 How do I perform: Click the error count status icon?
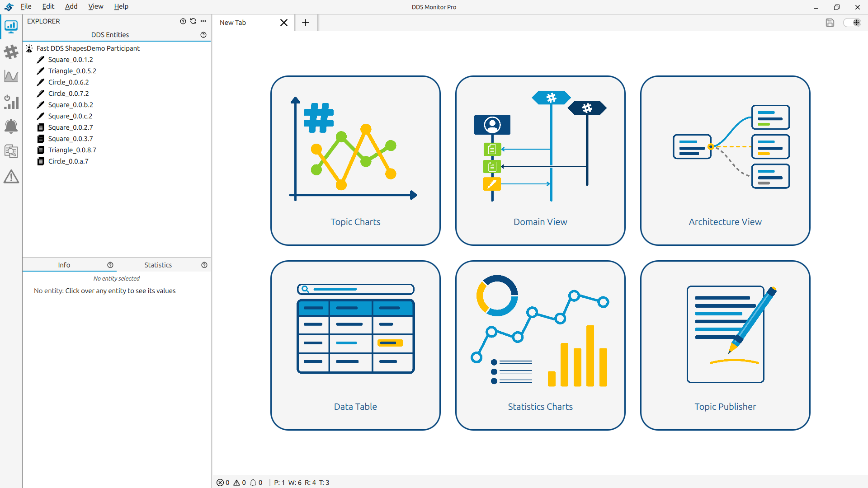[x=220, y=483]
